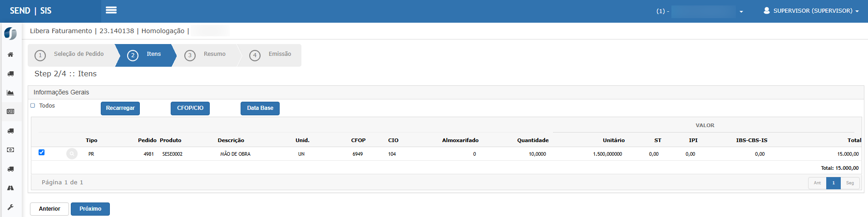Click the Produto column header
Image resolution: width=868 pixels, height=217 pixels.
point(170,140)
